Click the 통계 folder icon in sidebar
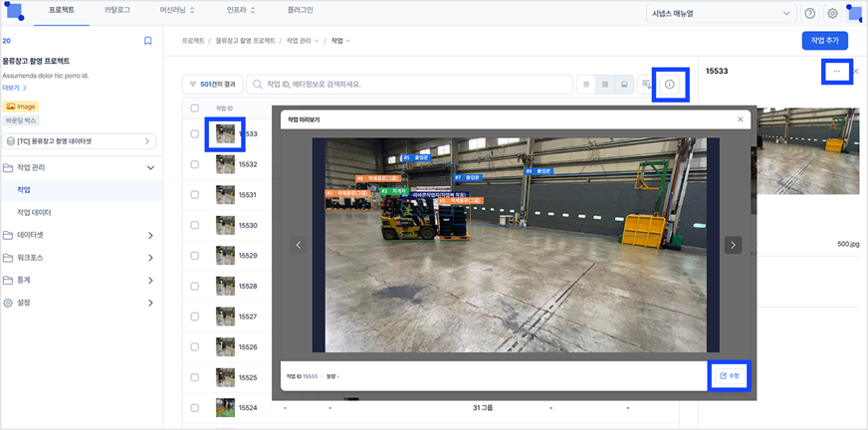 [x=8, y=280]
